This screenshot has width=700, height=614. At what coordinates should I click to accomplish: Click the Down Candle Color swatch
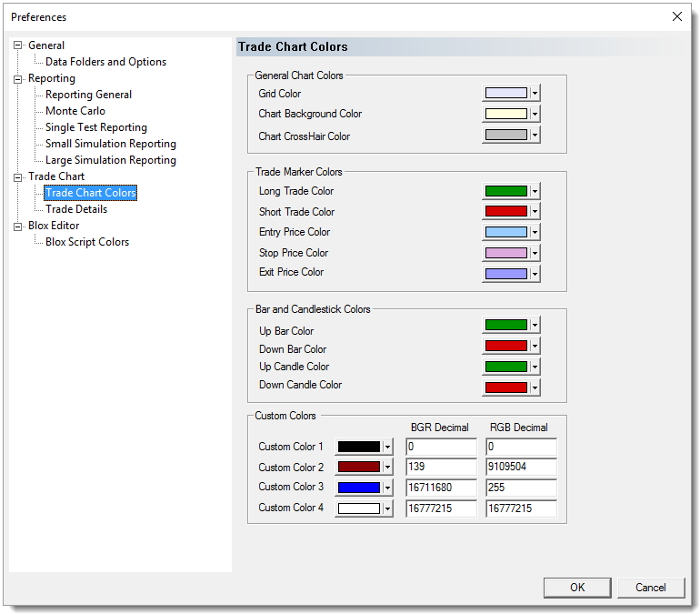pyautogui.click(x=505, y=388)
